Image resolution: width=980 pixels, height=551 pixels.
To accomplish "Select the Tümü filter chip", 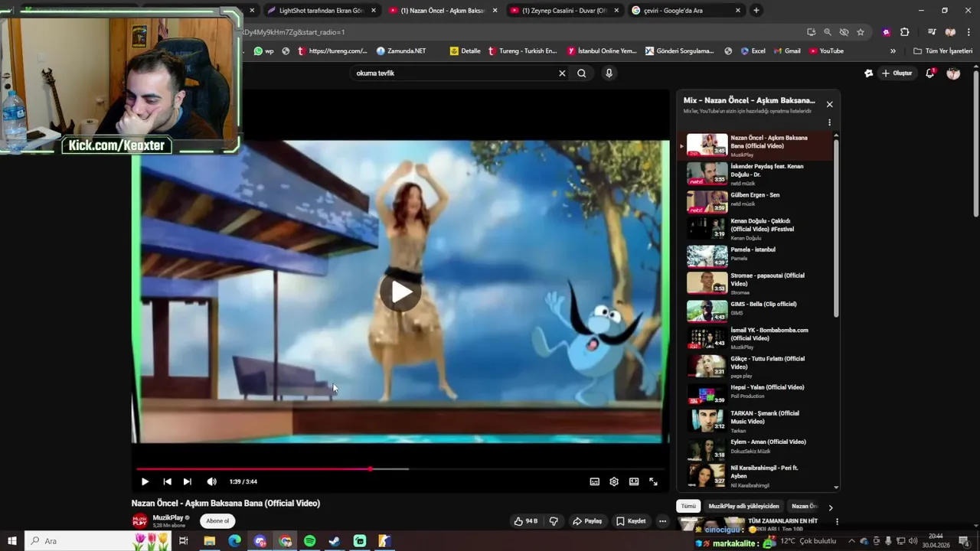I will pyautogui.click(x=688, y=506).
